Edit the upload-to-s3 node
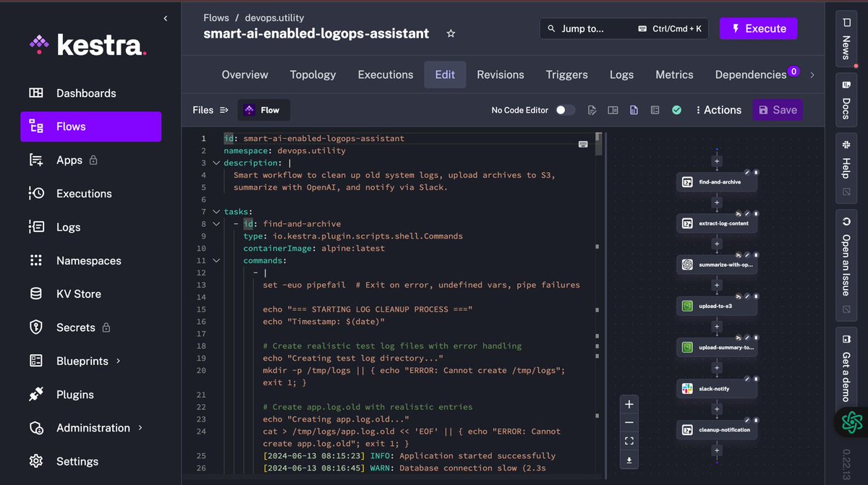The height and width of the screenshot is (485, 868). pyautogui.click(x=746, y=296)
